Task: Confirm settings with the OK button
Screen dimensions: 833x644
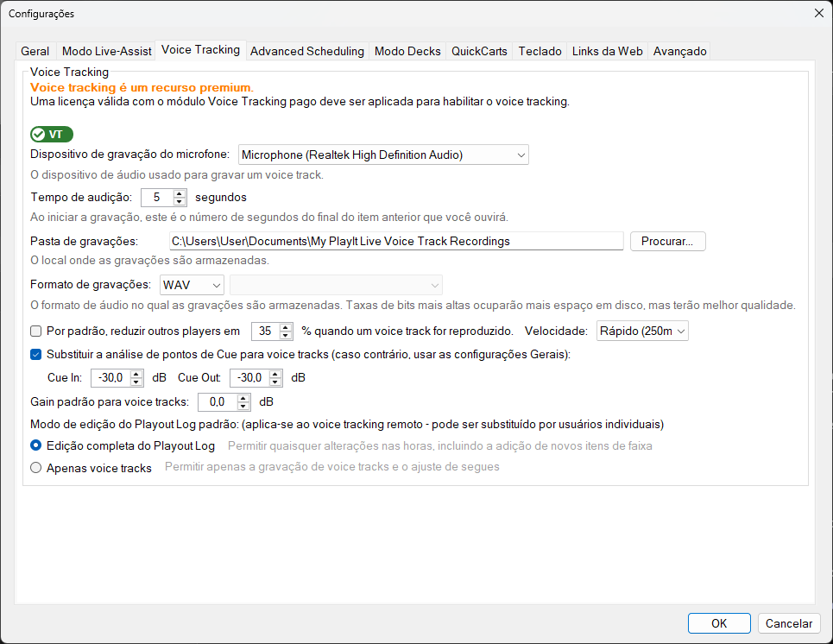Action: click(719, 623)
